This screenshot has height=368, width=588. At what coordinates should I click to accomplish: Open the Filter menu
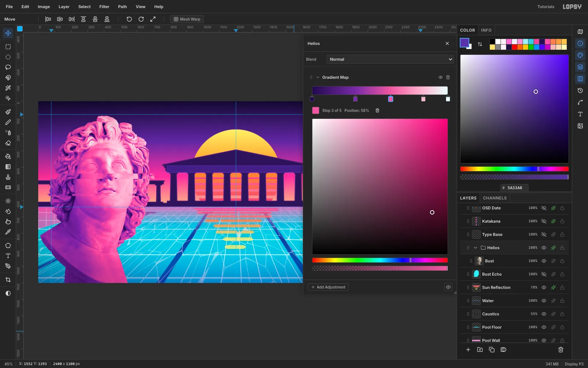[104, 7]
